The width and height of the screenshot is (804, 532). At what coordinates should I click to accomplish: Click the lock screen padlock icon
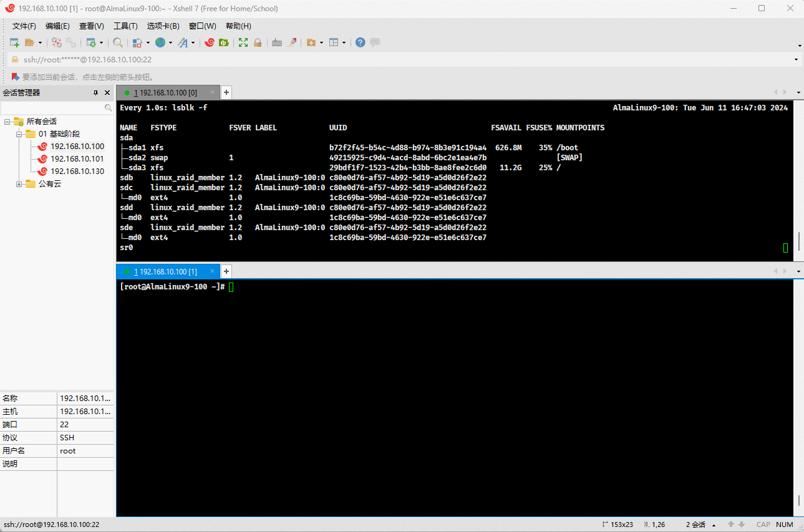tap(258, 42)
